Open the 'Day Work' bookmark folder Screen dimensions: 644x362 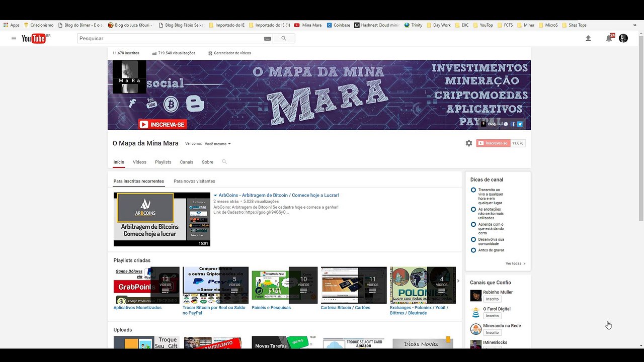[438, 25]
